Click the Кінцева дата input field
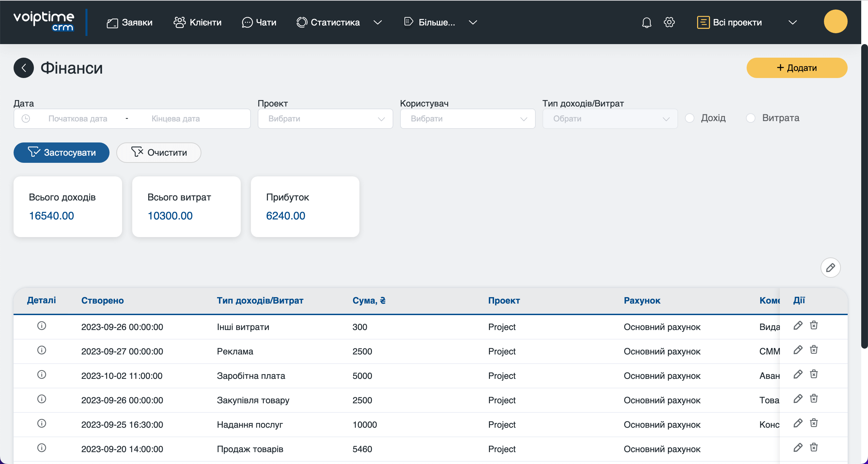 (x=176, y=119)
